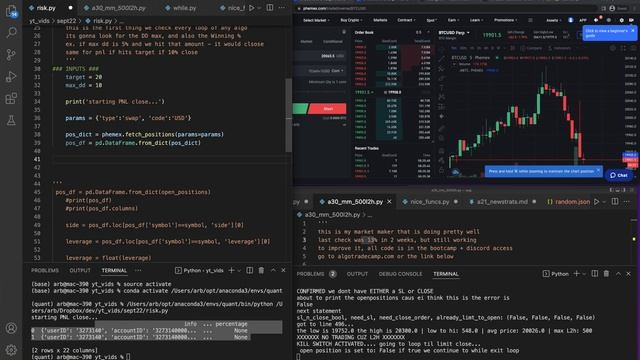Open the Search view in the activity bar
Image resolution: width=640 pixels, height=360 pixels.
pyautogui.click(x=11, y=33)
